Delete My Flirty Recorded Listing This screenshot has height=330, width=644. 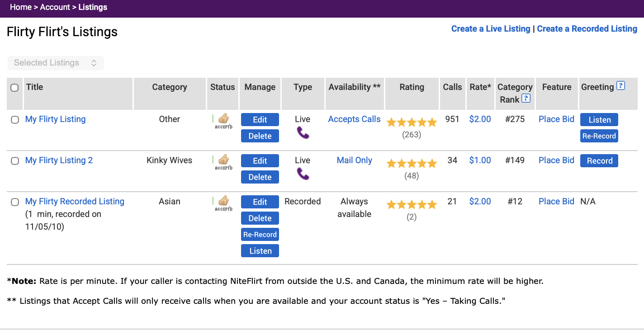pos(260,218)
